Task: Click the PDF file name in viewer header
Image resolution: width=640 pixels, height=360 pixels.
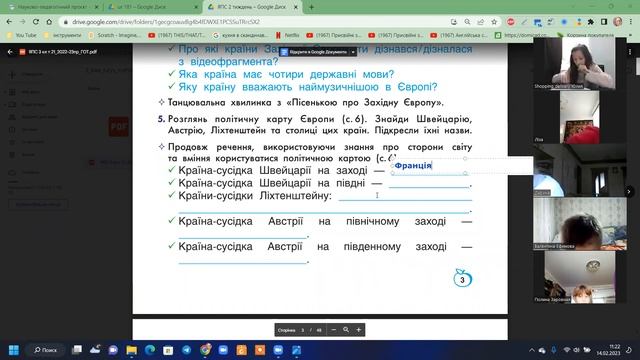Action: coord(63,52)
